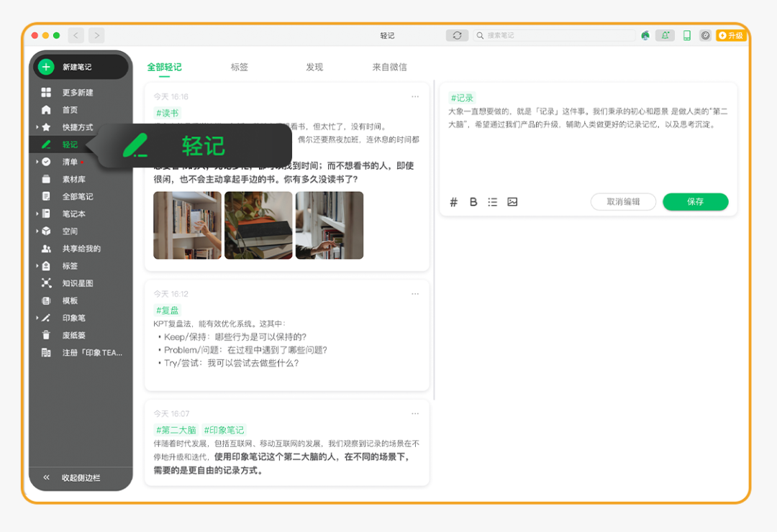The height and width of the screenshot is (532, 777).
Task: Insert a hashtag with the # icon
Action: click(453, 201)
